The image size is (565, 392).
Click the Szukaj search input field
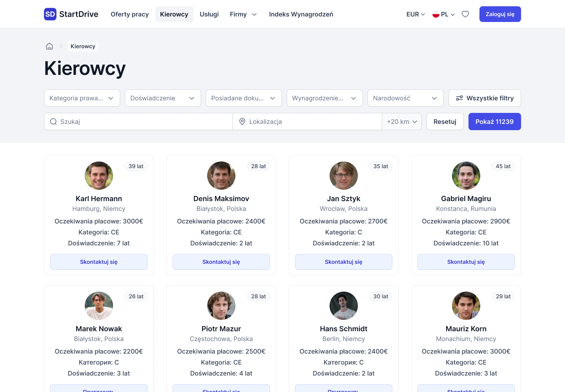point(138,122)
